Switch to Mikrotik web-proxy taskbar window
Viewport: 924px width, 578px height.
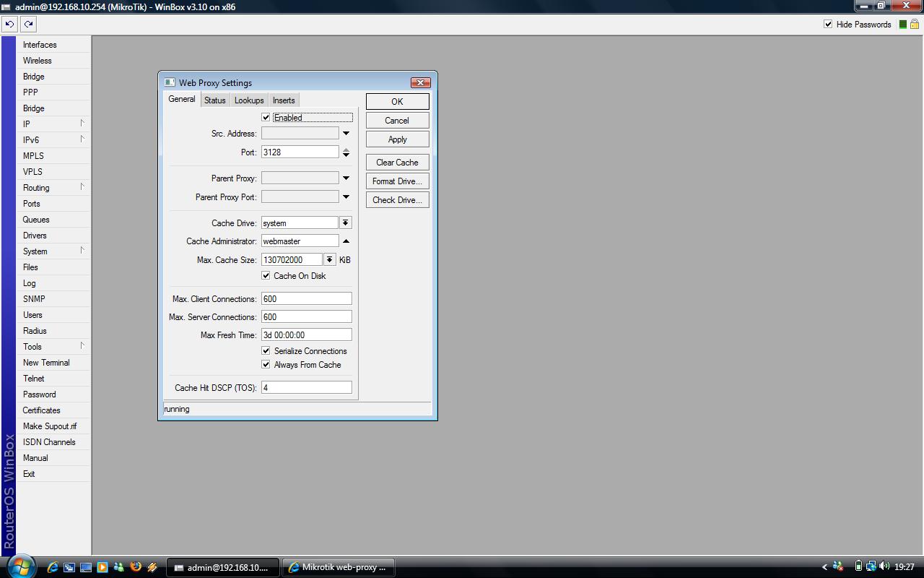tap(338, 567)
